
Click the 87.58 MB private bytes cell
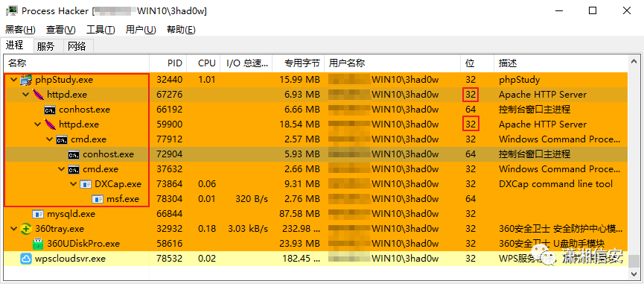click(x=299, y=214)
